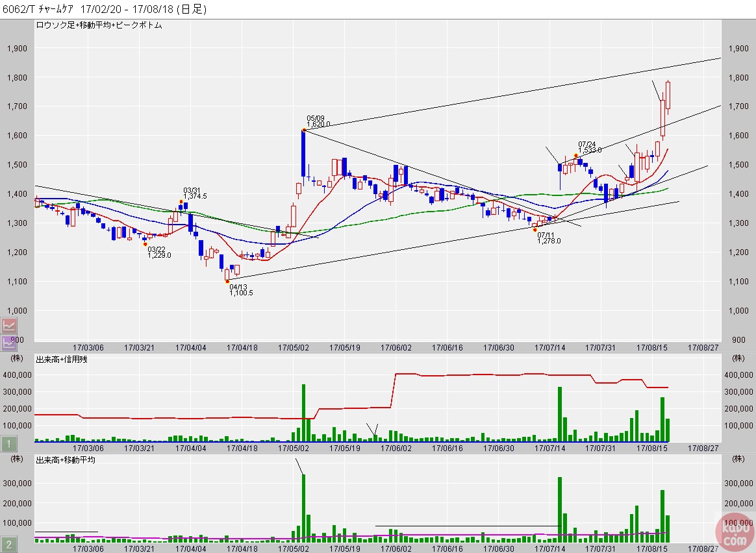Viewport: 756px width, 553px height.
Task: Click the red line-chart icon button
Action: 9,325
